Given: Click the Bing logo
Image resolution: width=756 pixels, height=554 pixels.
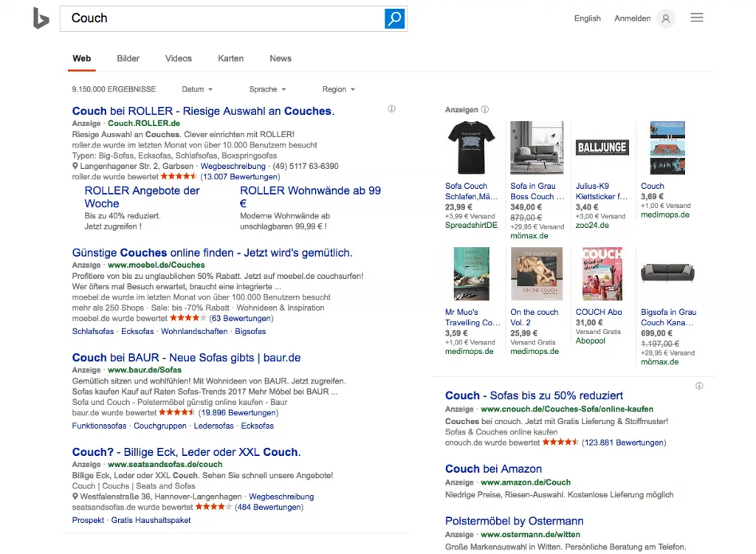Looking at the screenshot, I should [41, 18].
